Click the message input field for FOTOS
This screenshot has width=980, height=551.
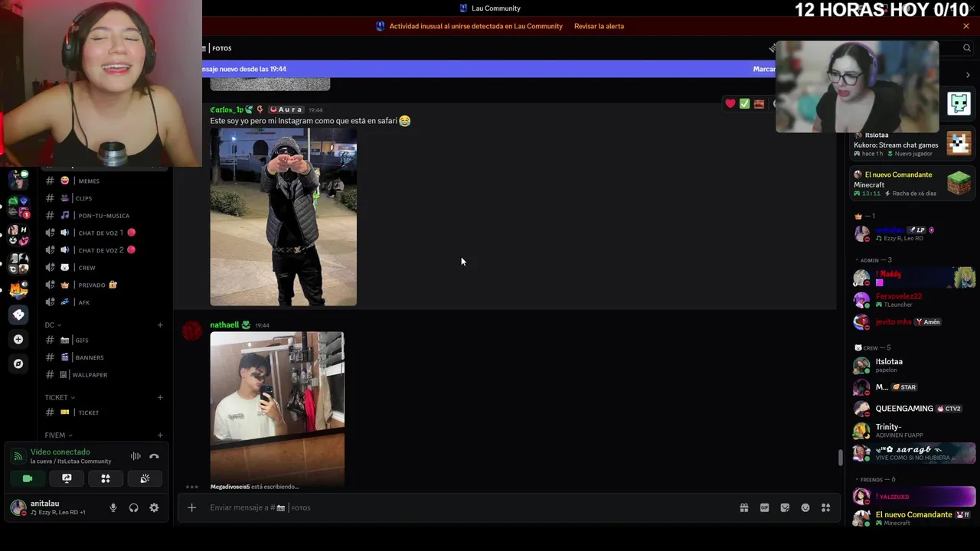point(467,507)
